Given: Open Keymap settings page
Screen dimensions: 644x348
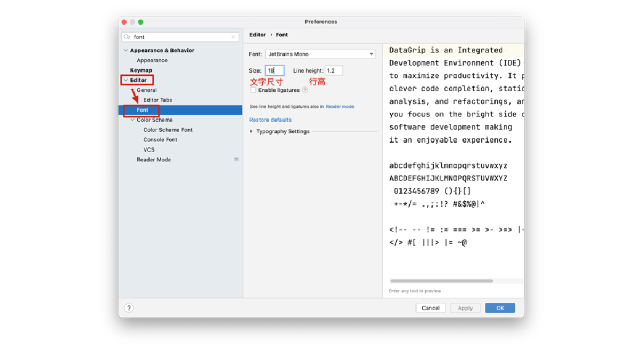Looking at the screenshot, I should coord(141,70).
